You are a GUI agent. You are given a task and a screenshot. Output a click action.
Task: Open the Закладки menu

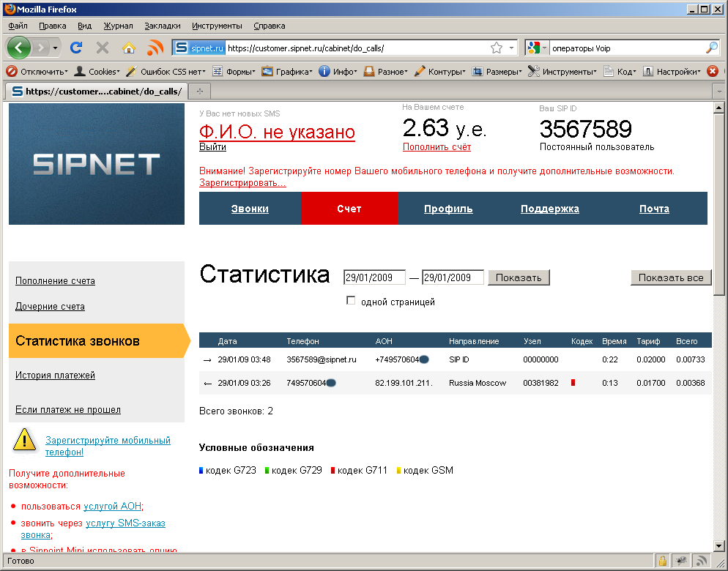pos(163,26)
